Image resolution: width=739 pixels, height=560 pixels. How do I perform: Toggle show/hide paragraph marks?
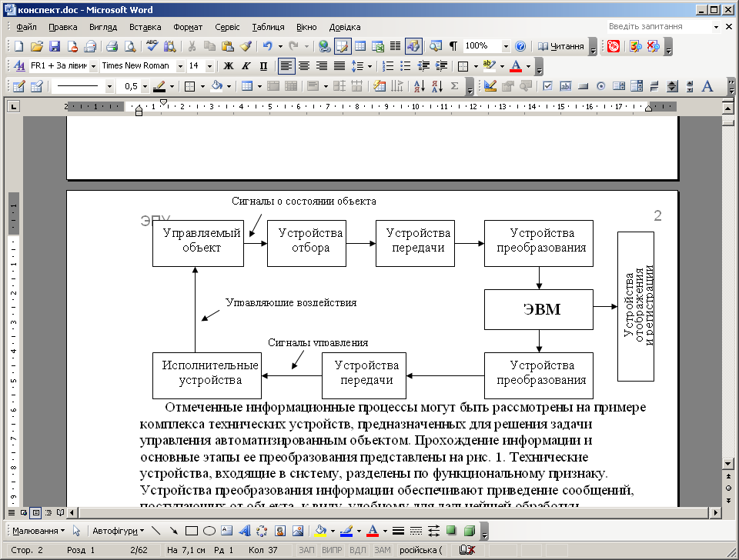[453, 46]
